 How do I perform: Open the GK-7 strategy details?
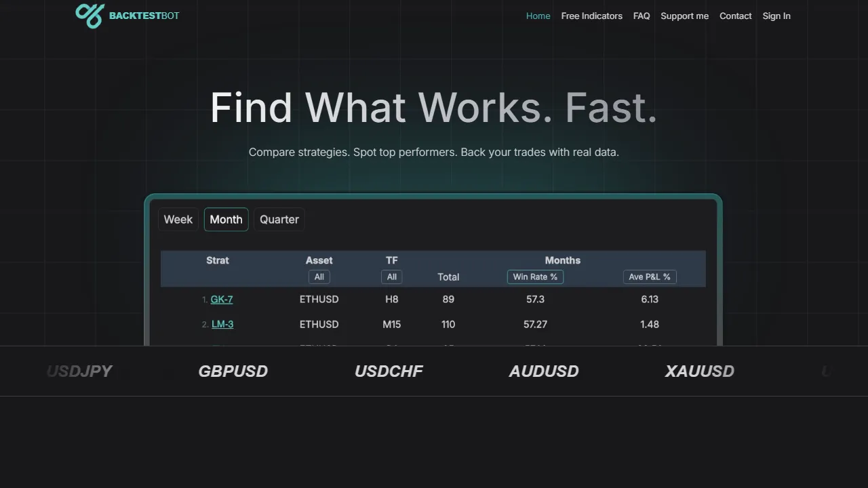(x=222, y=299)
